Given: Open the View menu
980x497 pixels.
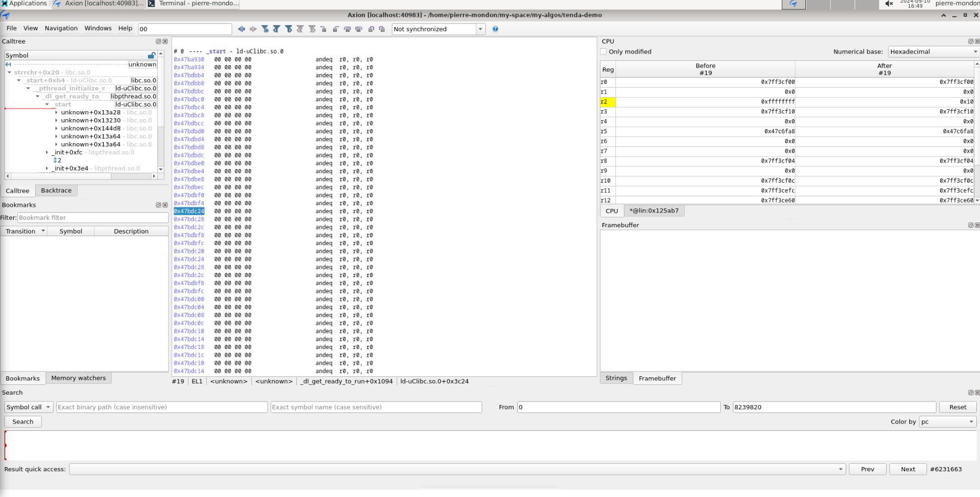Looking at the screenshot, I should pyautogui.click(x=30, y=28).
